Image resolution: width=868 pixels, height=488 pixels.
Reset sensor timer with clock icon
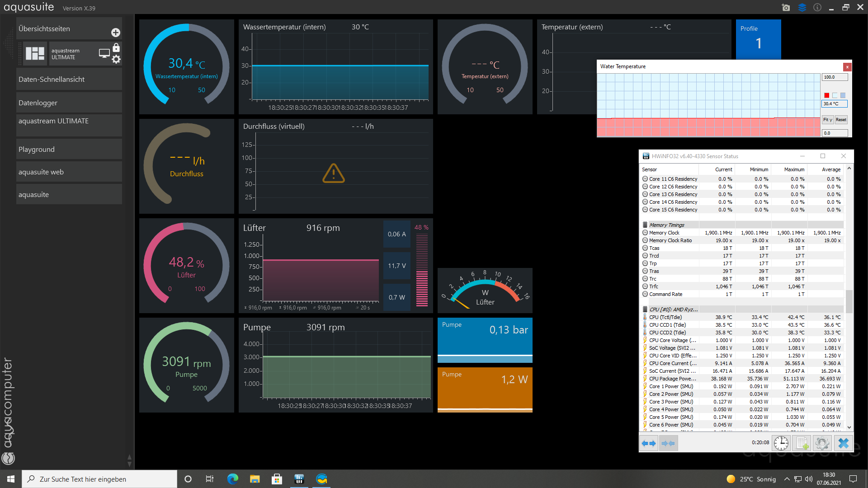point(781,443)
